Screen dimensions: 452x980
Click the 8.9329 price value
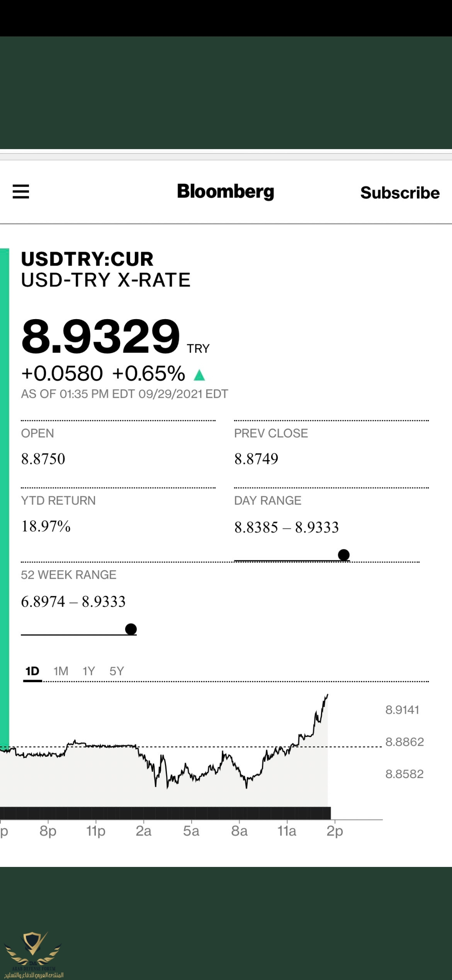pos(100,336)
